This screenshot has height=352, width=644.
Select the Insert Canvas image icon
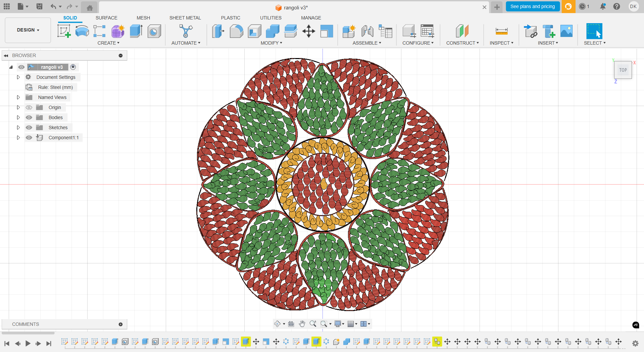tap(566, 31)
